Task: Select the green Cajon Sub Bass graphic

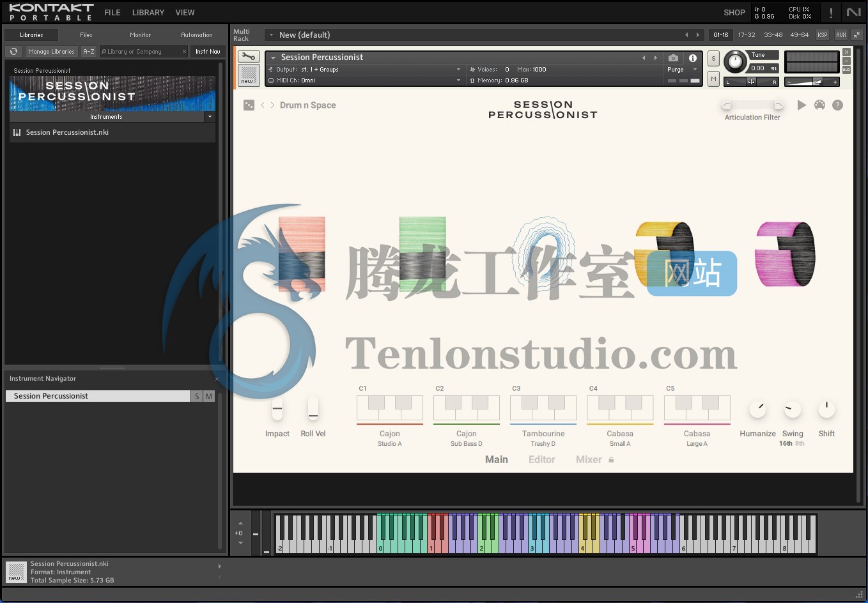Action: [422, 254]
